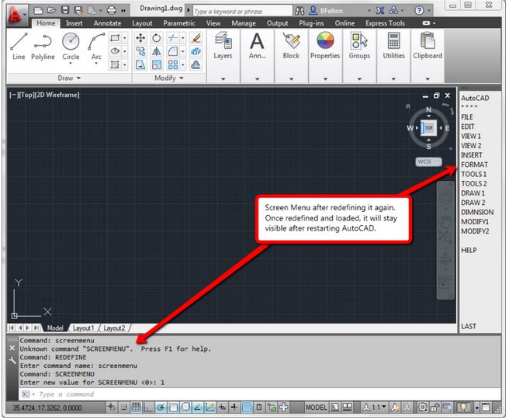Toggle MODEL space button in status bar
Screen dimensions: 509x420
tap(316, 408)
